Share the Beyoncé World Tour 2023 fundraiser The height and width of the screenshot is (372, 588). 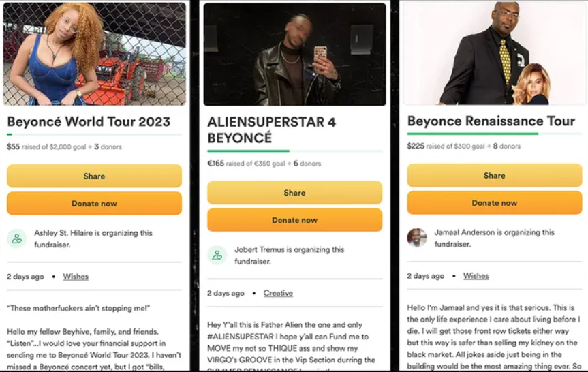94,176
